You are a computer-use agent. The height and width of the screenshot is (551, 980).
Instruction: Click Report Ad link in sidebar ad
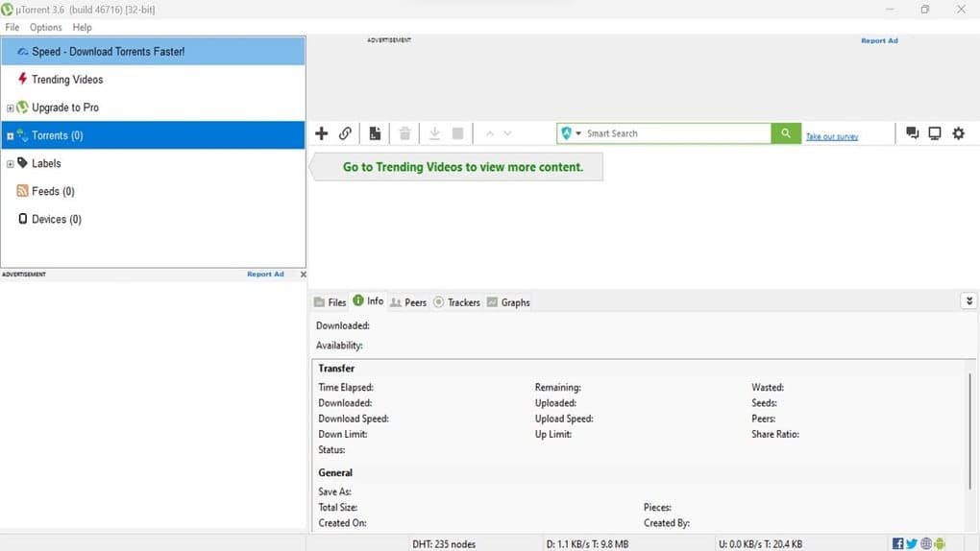[x=265, y=275]
